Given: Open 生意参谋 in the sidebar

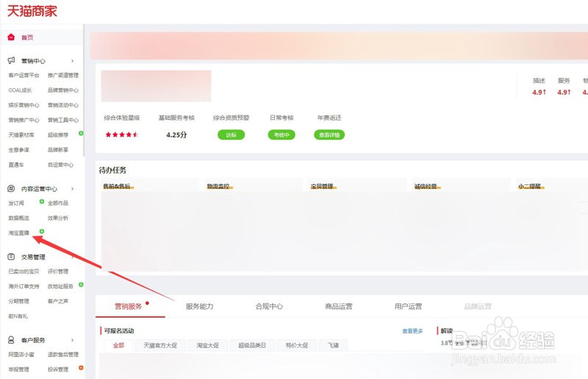Looking at the screenshot, I should pyautogui.click(x=19, y=150).
